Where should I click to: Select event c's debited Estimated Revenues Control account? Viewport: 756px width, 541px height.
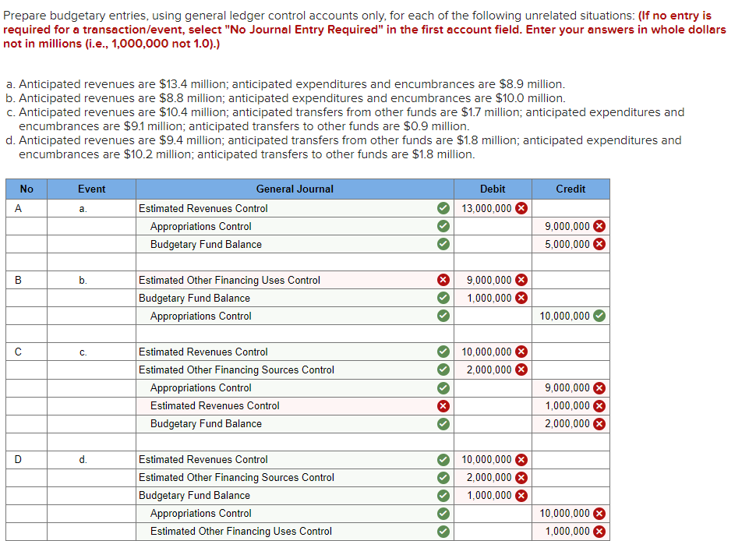295,352
